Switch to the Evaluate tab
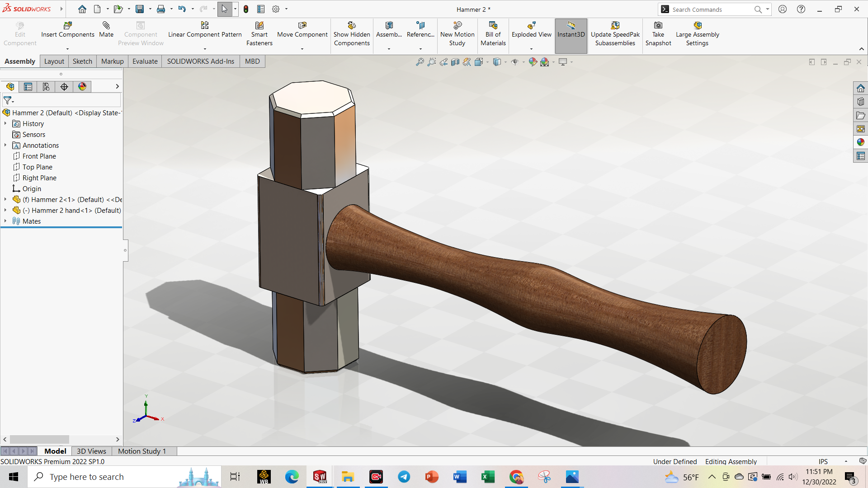Image resolution: width=868 pixels, height=488 pixels. (145, 61)
